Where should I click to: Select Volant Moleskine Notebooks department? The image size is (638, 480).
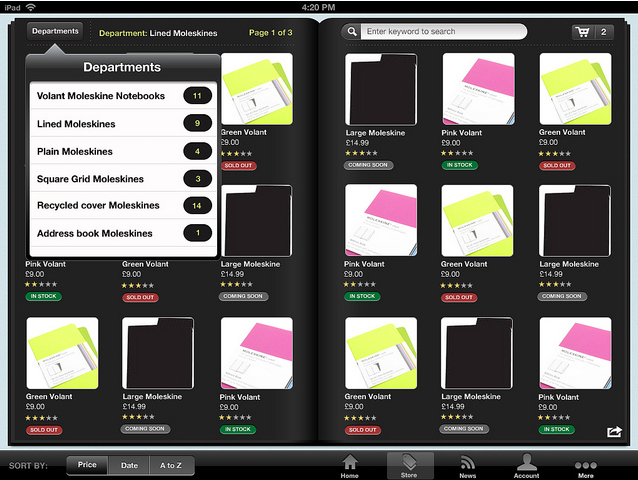click(123, 96)
